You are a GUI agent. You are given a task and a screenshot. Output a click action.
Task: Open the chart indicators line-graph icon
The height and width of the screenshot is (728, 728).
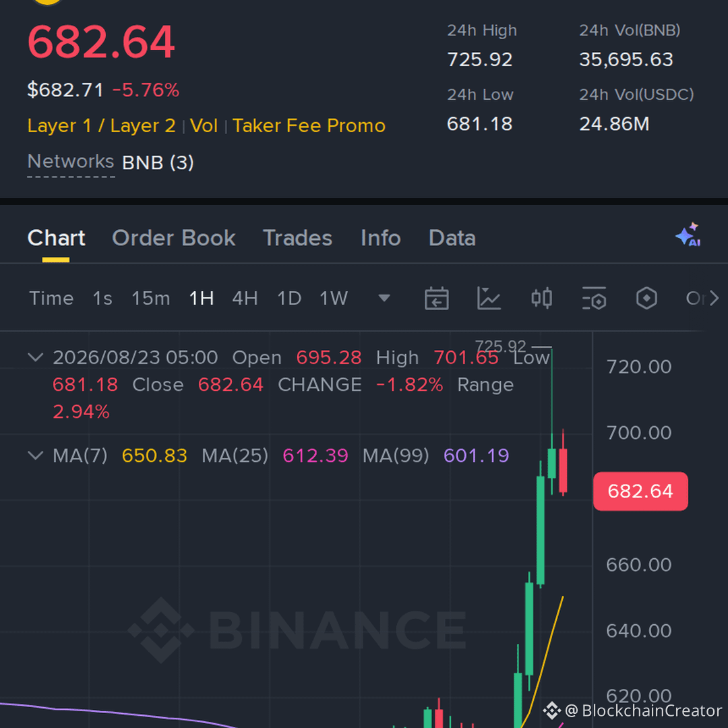click(489, 298)
